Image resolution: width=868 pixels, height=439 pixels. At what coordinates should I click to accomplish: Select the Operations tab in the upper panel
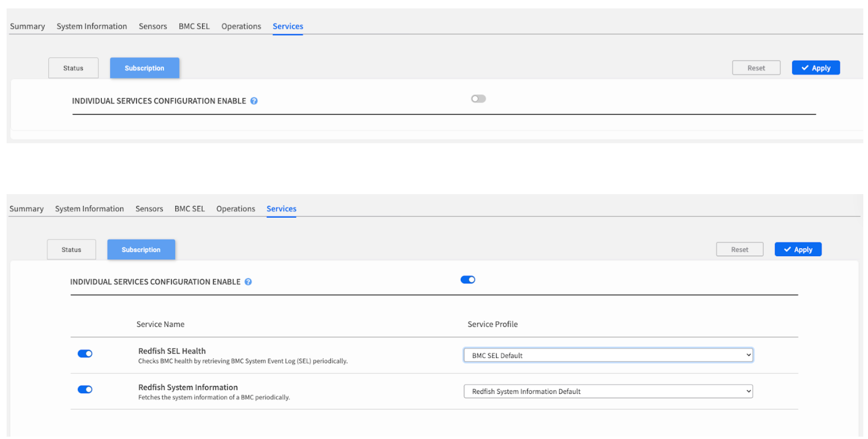click(241, 26)
